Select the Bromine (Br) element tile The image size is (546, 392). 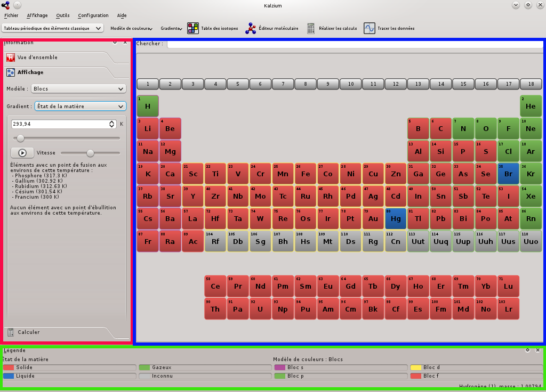click(508, 174)
